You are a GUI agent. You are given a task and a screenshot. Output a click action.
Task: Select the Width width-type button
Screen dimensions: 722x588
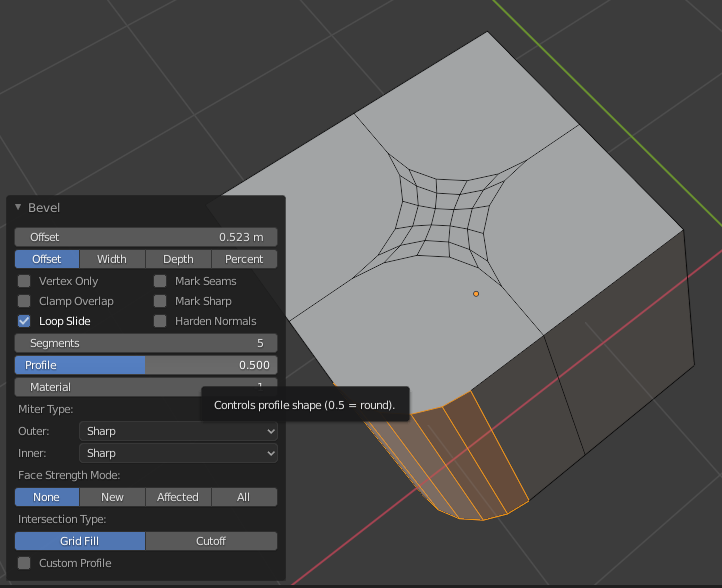coord(112,259)
